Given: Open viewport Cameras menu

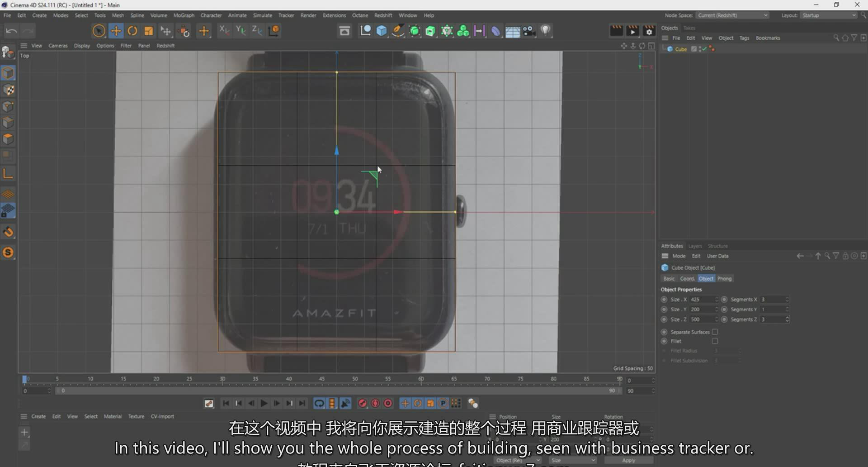Looking at the screenshot, I should coord(58,46).
